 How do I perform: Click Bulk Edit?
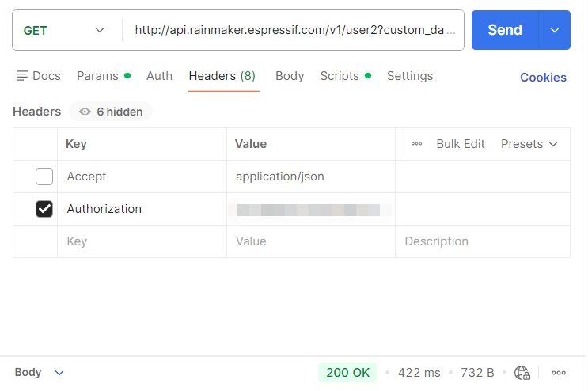(x=461, y=144)
